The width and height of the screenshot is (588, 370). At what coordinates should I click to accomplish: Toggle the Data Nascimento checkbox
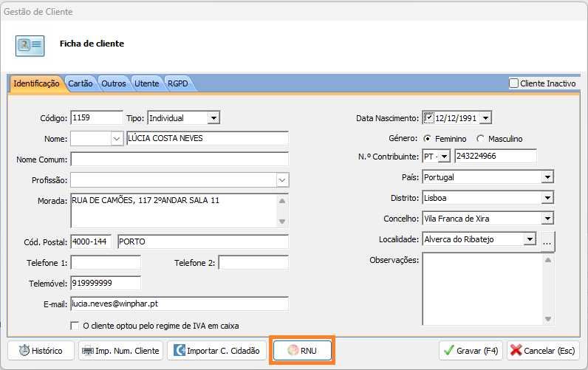coord(428,117)
